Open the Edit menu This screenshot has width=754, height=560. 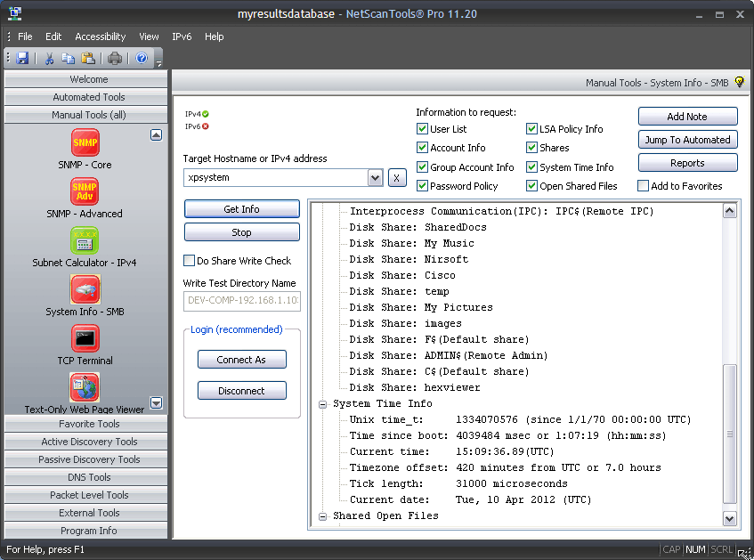[x=53, y=37]
